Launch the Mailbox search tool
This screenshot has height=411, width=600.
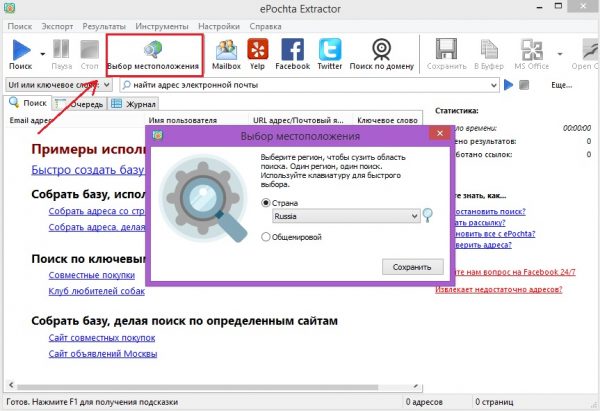click(x=226, y=54)
